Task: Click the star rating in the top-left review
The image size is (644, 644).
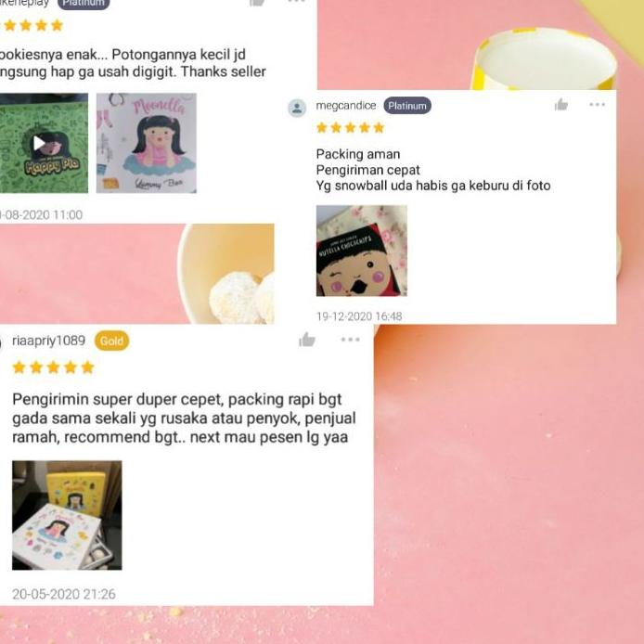Action: click(x=32, y=25)
